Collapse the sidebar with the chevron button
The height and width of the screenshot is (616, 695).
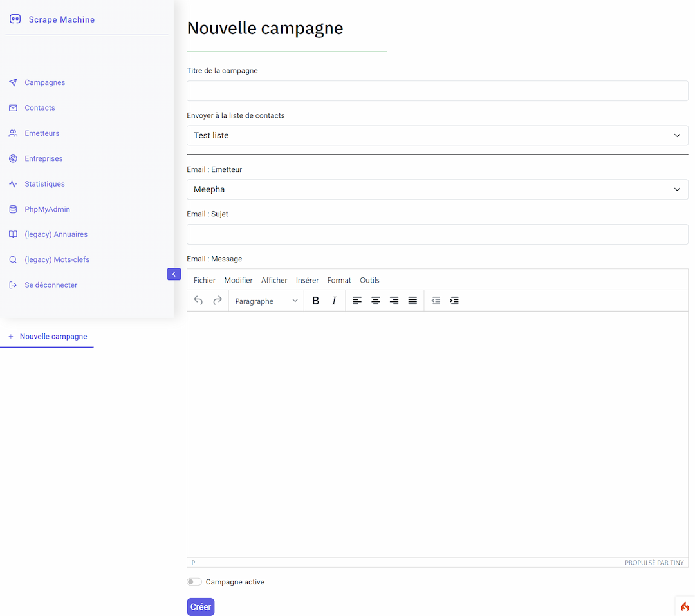pos(174,274)
